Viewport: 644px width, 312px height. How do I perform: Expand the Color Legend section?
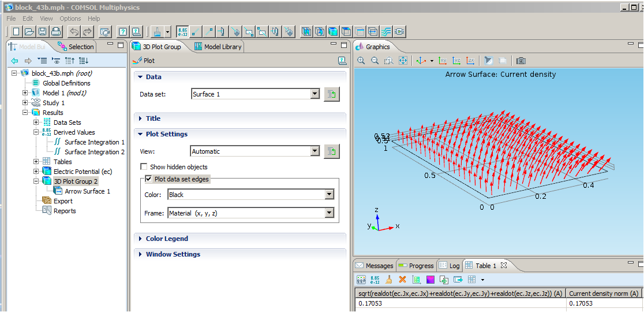[x=167, y=239]
